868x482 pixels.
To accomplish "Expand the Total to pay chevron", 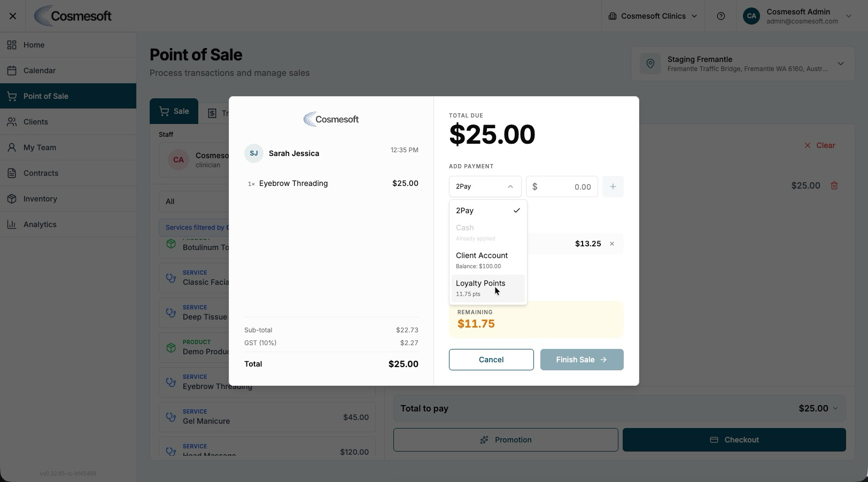I will 835,408.
